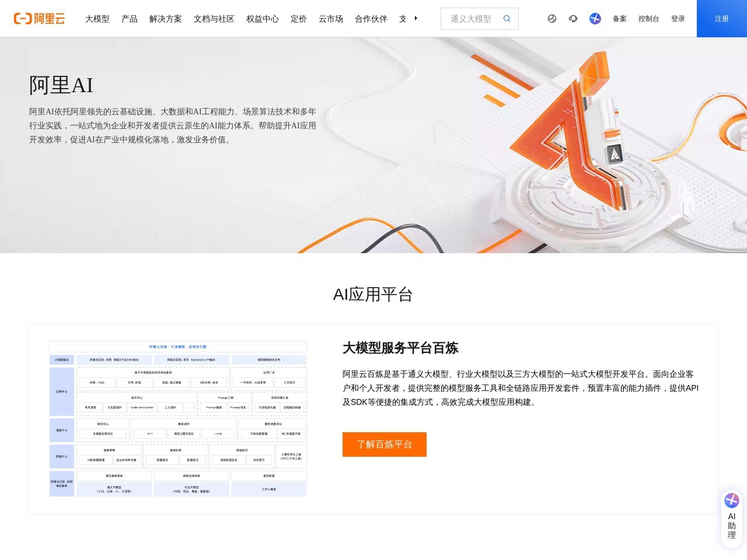
Task: Click inside the 通义大模型 search field
Action: pos(473,18)
